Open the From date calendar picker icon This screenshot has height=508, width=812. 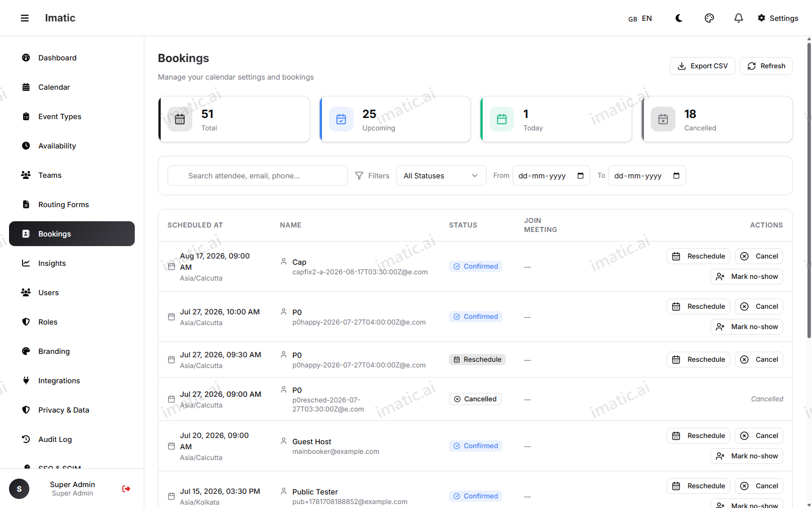coord(581,176)
